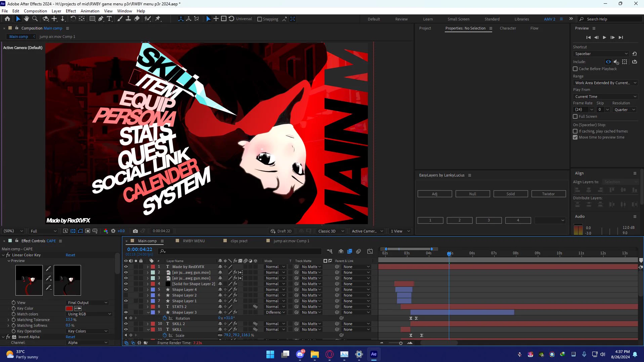Uncheck Move time to preview time
The width and height of the screenshot is (644, 362).
click(x=575, y=137)
